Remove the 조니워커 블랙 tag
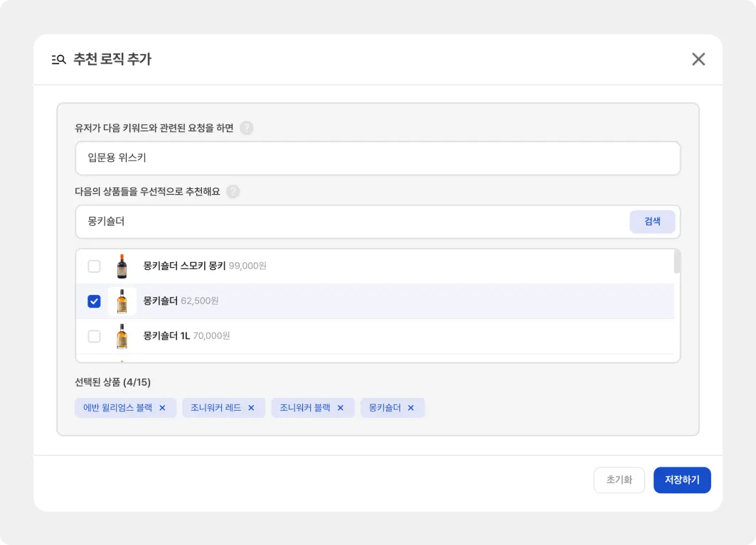756x545 pixels. pos(340,408)
